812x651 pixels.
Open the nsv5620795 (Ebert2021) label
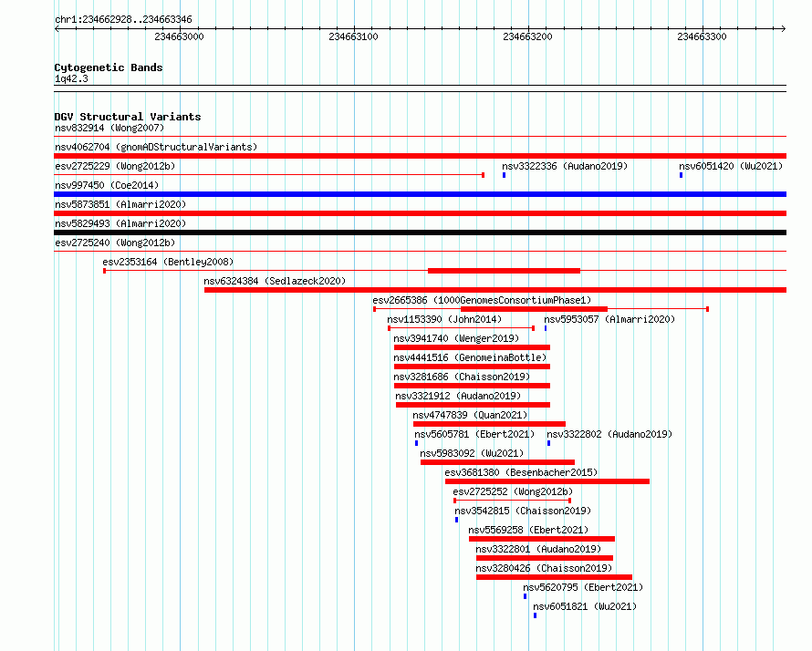[x=583, y=587]
